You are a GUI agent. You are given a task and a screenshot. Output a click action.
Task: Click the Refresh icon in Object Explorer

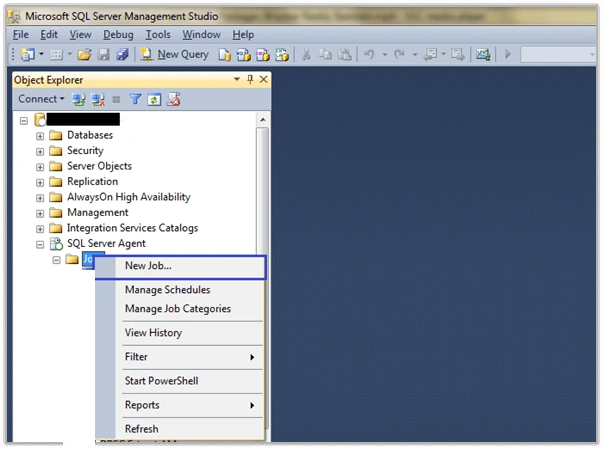point(154,100)
